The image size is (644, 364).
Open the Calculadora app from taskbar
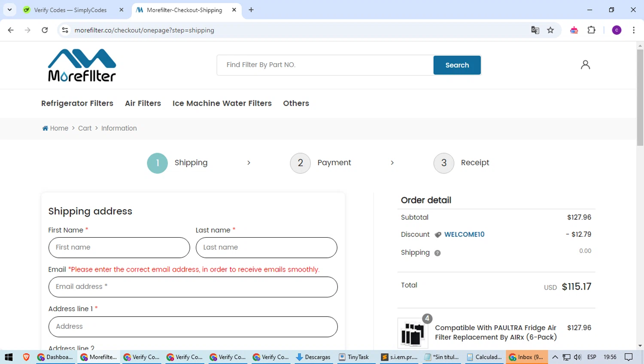tap(484, 357)
